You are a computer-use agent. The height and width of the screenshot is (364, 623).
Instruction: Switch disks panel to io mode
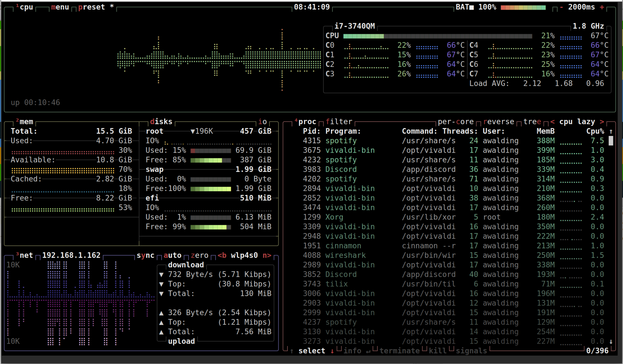[262, 122]
